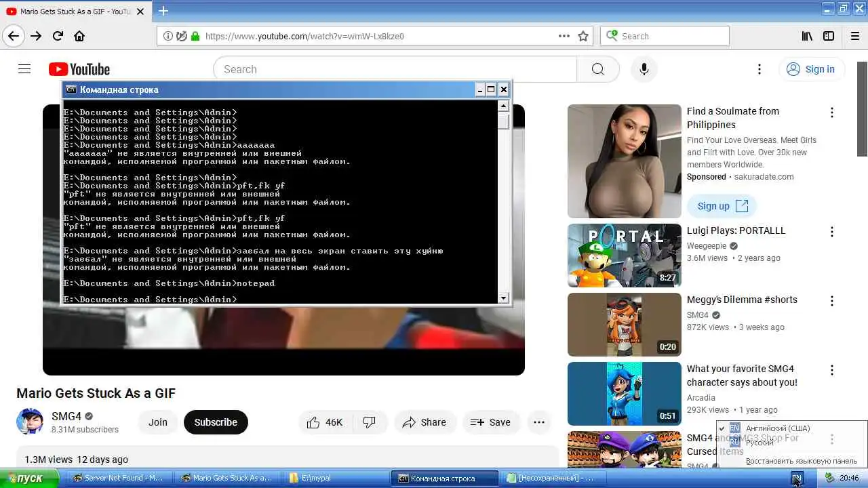Start voice search with the microphone icon
868x488 pixels.
[x=644, y=69]
